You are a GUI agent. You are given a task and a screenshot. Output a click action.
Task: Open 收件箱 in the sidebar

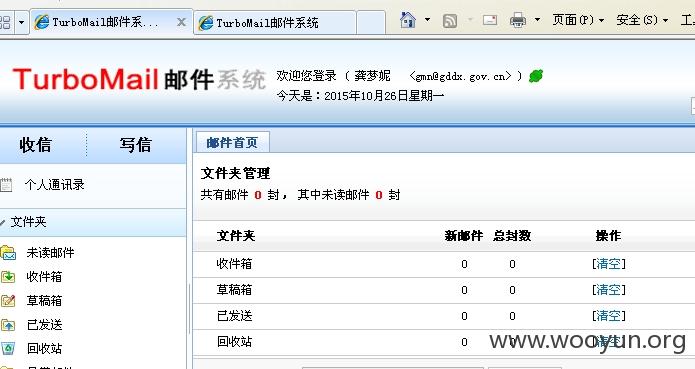(x=44, y=277)
